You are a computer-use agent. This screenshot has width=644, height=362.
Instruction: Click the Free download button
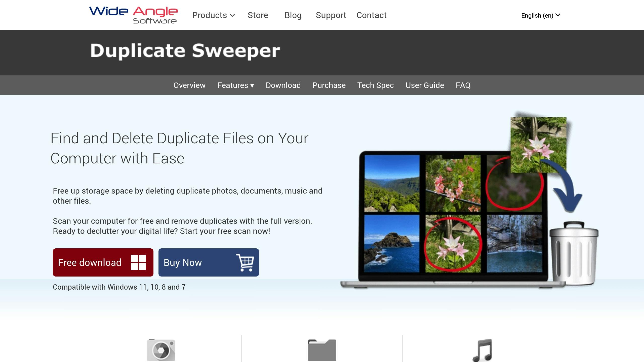coord(103,262)
